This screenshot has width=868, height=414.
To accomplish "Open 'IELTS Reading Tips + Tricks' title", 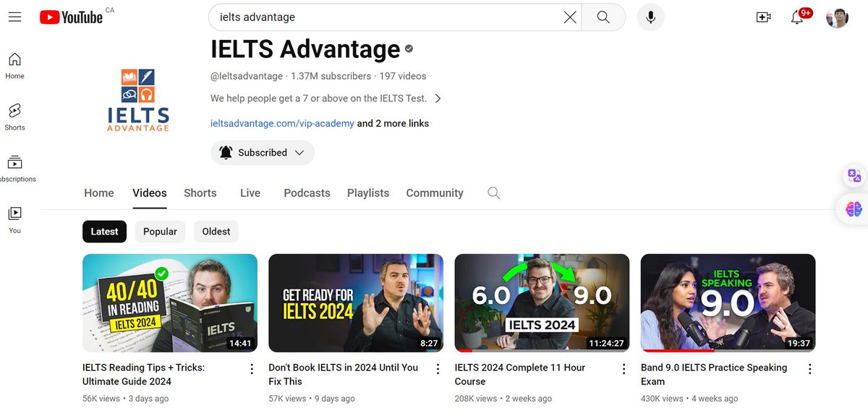I will tap(143, 374).
